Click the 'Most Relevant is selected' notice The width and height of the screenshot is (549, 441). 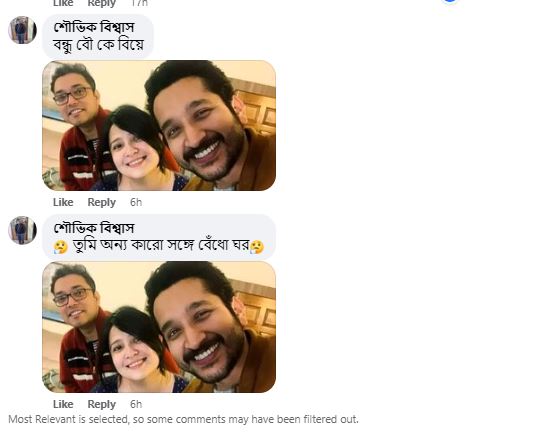pos(183,419)
